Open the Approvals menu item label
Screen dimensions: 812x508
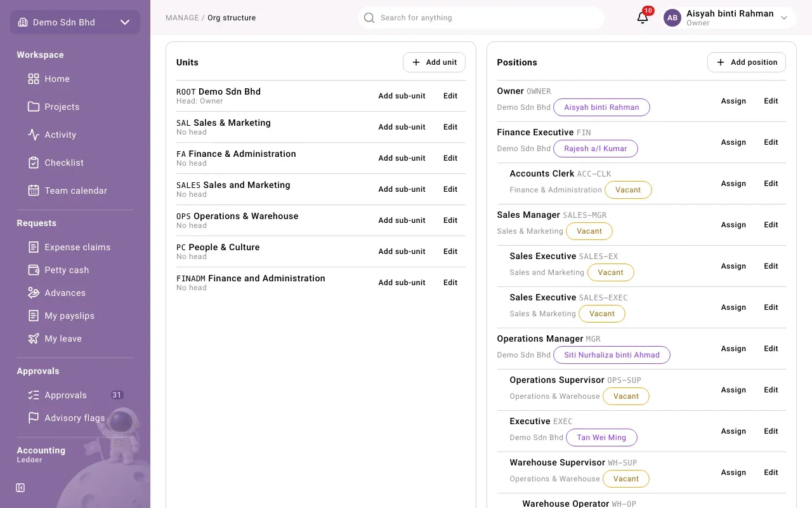click(65, 395)
